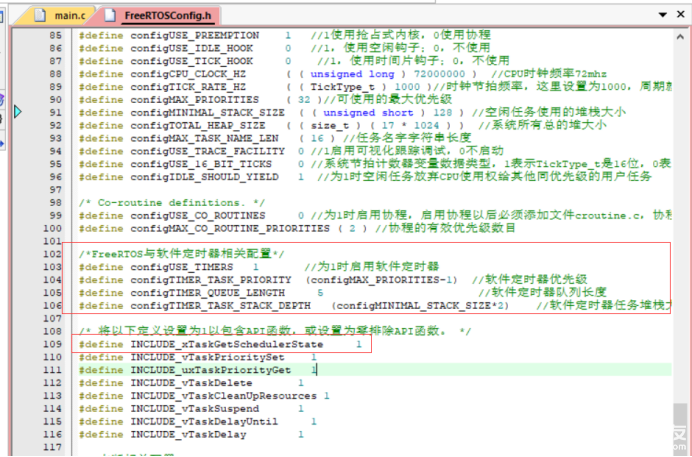Place cursor on configTIMER_QUEUE_LENGTH value 5
Image resolution: width=692 pixels, height=457 pixels.
[320, 292]
